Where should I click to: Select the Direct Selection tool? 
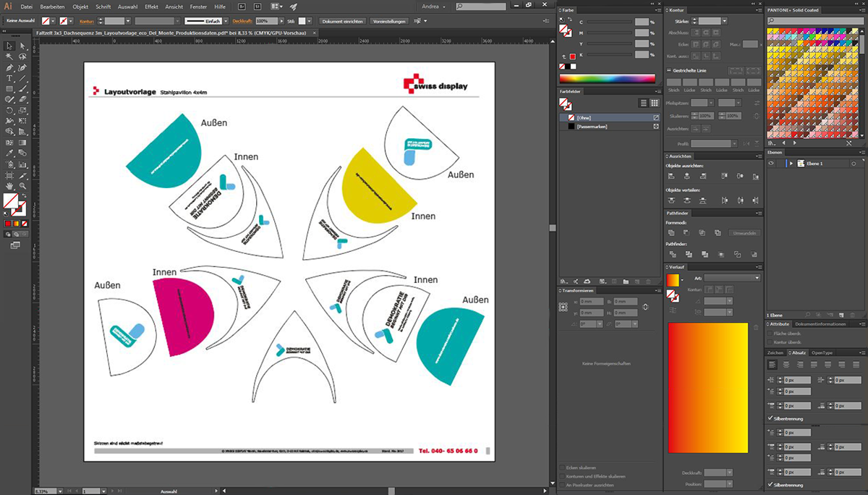coord(22,46)
